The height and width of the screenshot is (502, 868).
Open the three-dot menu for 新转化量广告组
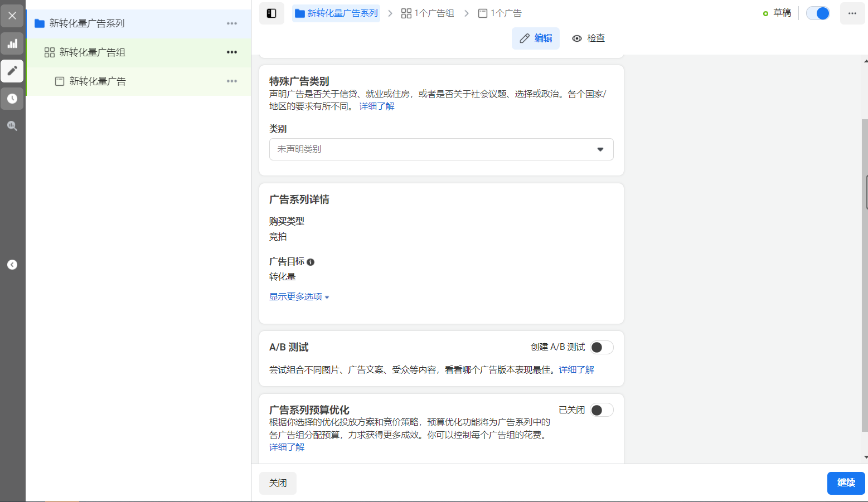click(232, 52)
